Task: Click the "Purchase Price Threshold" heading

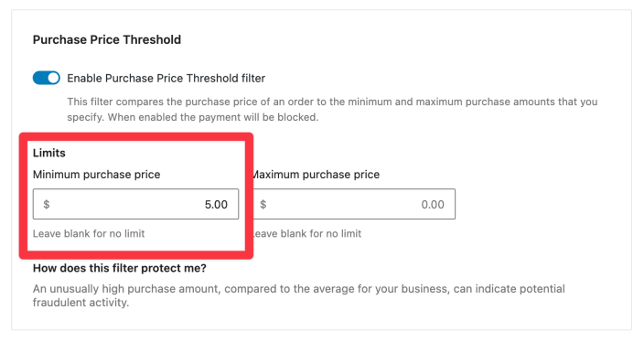Action: coord(107,40)
